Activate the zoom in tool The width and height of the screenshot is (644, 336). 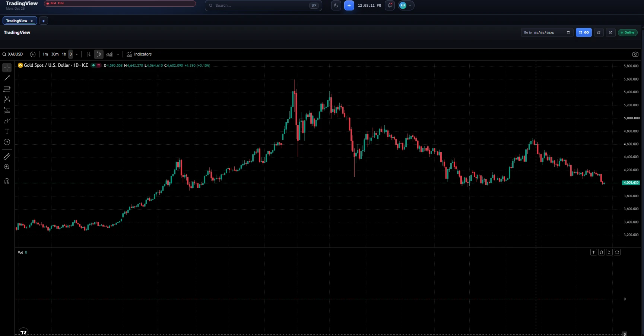coord(7,167)
